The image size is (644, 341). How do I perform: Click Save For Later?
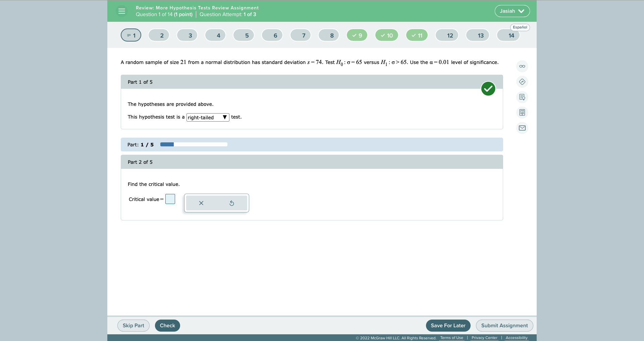[x=448, y=325]
